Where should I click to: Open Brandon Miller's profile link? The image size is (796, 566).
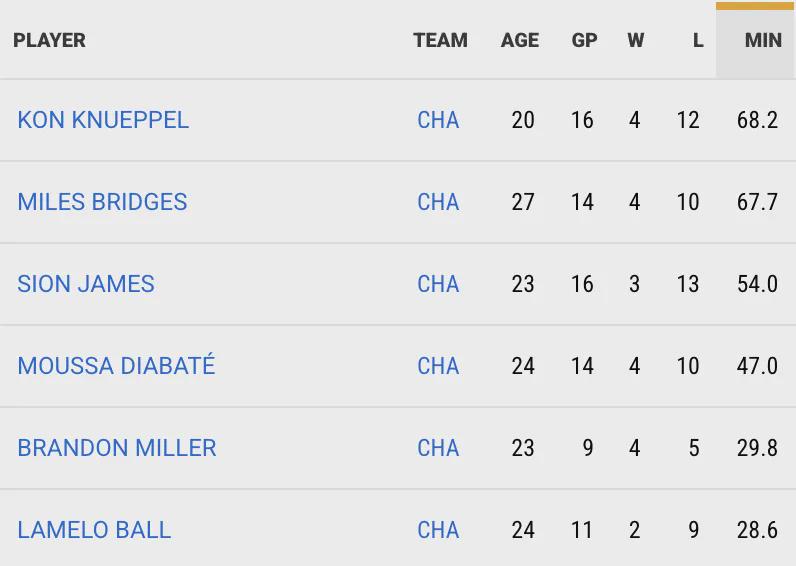coord(117,448)
